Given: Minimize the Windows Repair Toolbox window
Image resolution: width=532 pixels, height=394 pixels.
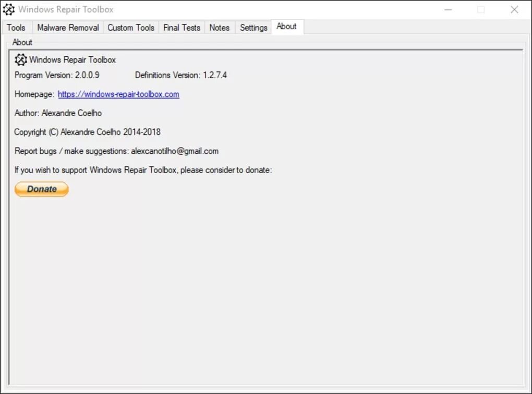Looking at the screenshot, I should click(448, 9).
